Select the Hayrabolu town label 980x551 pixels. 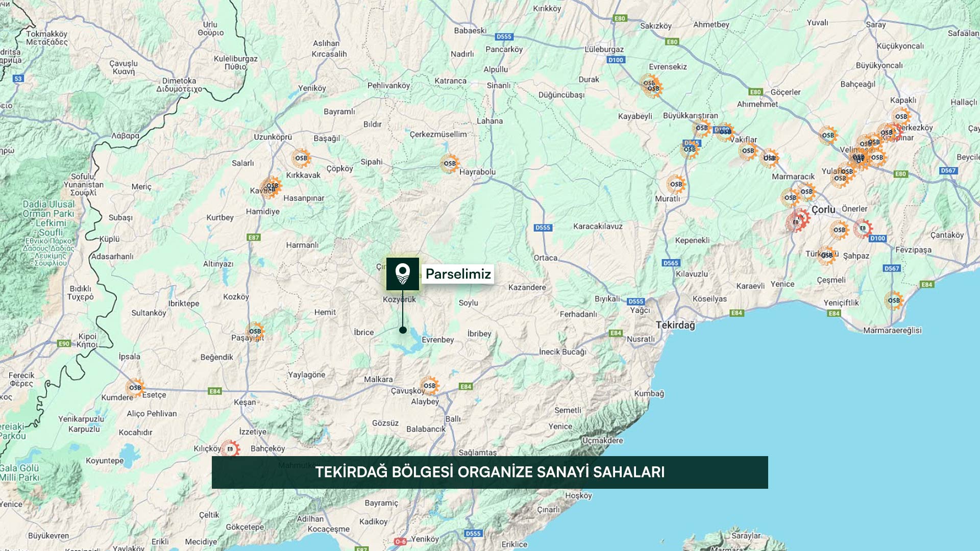tap(477, 172)
